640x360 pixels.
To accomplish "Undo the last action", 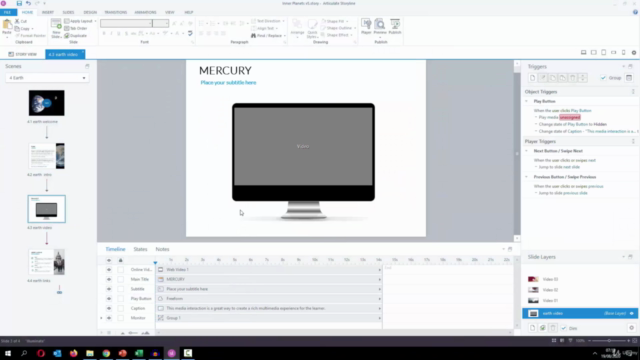I will pyautogui.click(x=28, y=3).
